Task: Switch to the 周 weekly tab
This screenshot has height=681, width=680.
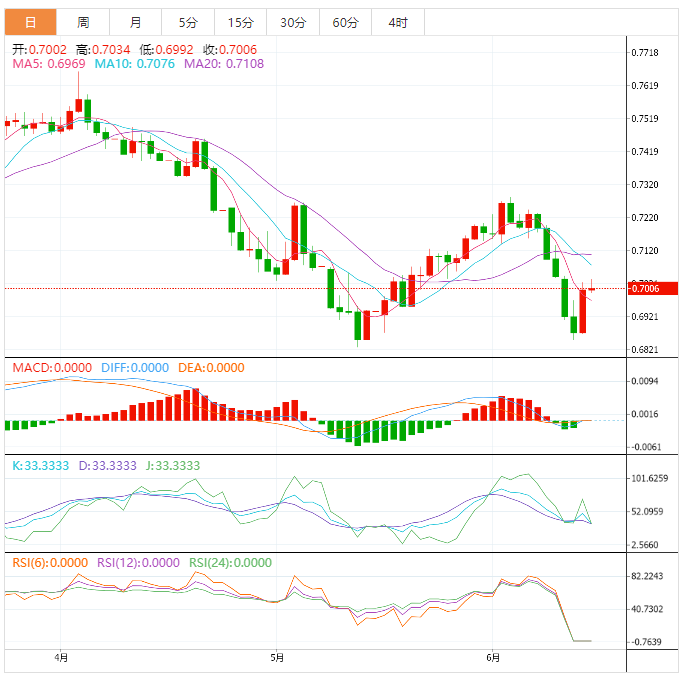Action: 83,22
